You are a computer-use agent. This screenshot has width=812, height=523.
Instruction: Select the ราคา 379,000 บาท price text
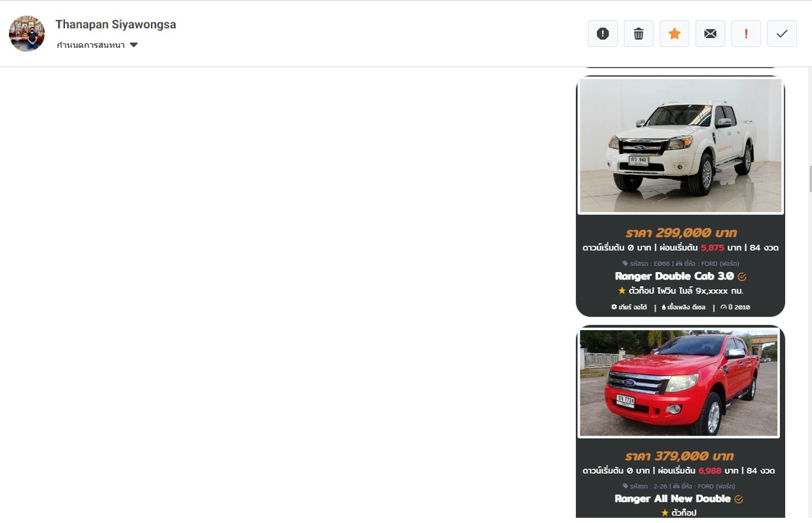(679, 457)
